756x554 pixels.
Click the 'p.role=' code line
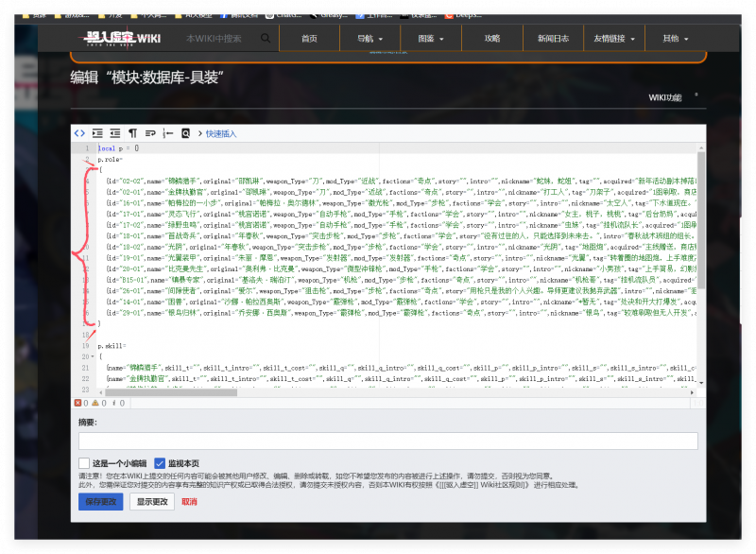point(111,159)
